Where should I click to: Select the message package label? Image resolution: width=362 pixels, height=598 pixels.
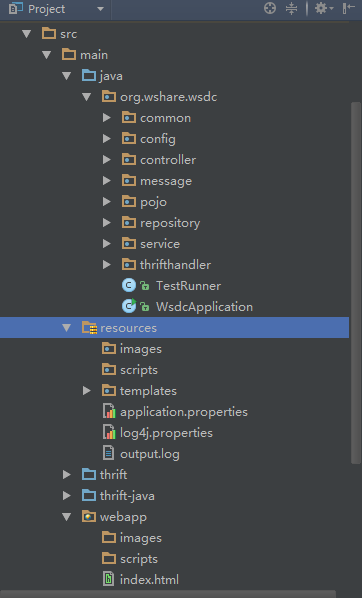click(x=166, y=181)
